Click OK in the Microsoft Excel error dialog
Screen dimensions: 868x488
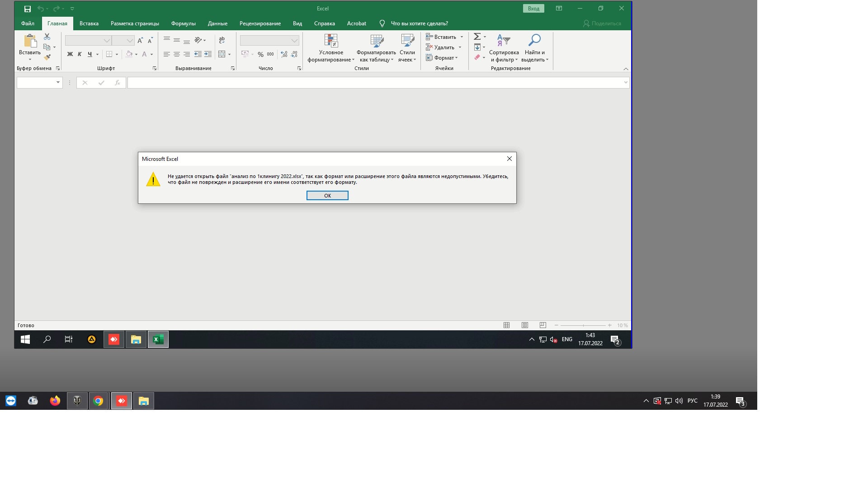327,196
